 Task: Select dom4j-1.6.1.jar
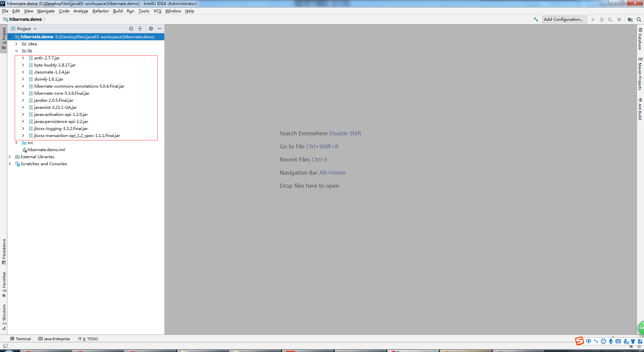pos(49,79)
